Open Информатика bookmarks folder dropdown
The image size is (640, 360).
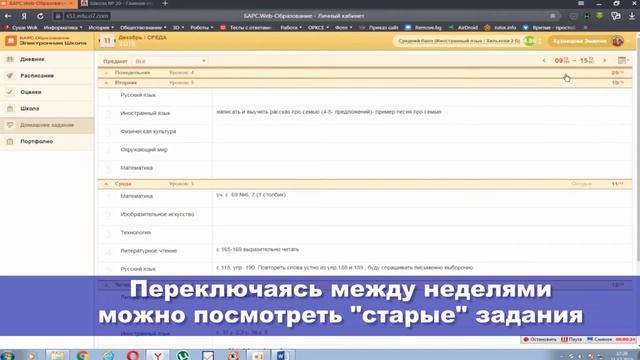(x=63, y=28)
